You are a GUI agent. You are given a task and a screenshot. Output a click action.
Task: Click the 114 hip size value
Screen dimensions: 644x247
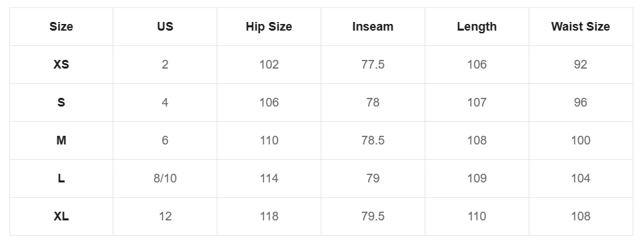[269, 178]
